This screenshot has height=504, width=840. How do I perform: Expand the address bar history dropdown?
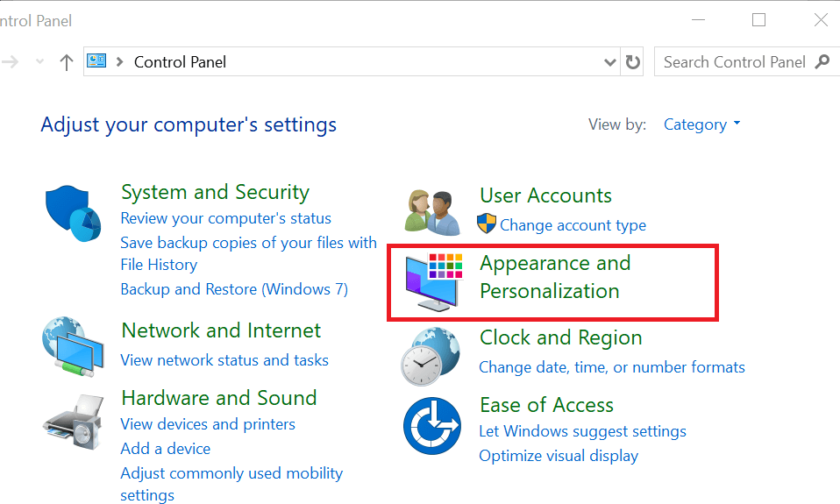[611, 62]
